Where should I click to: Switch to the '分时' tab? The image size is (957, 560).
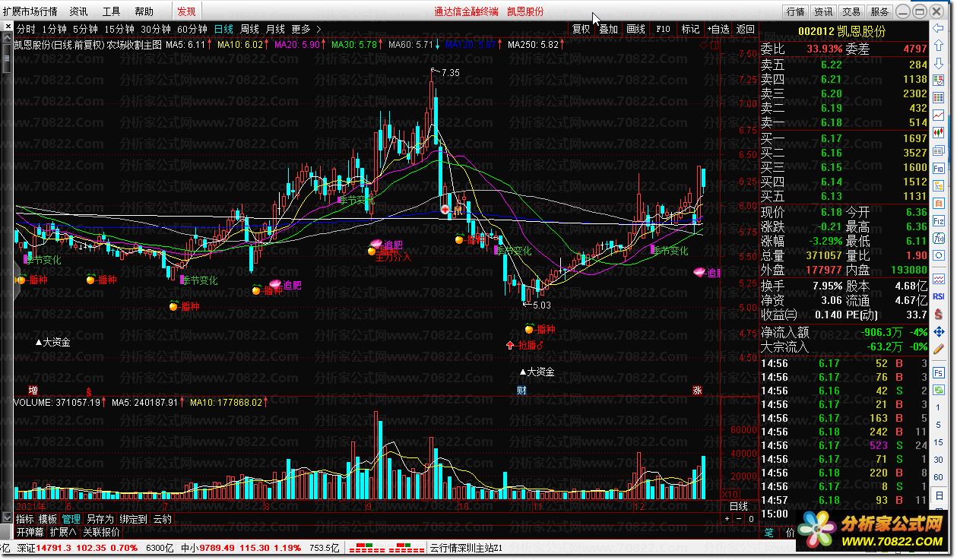click(26, 29)
